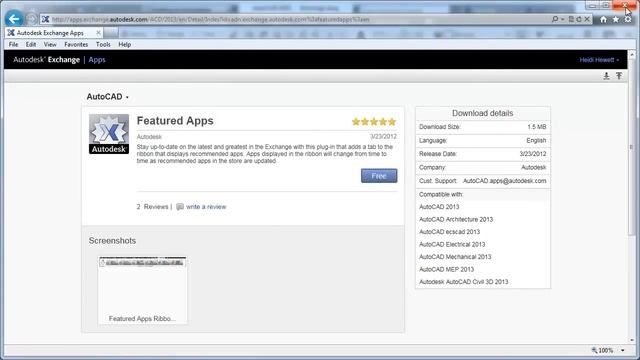Image resolution: width=640 pixels, height=360 pixels.
Task: Click AutoCAD MEP 2013 entry
Action: tap(447, 269)
